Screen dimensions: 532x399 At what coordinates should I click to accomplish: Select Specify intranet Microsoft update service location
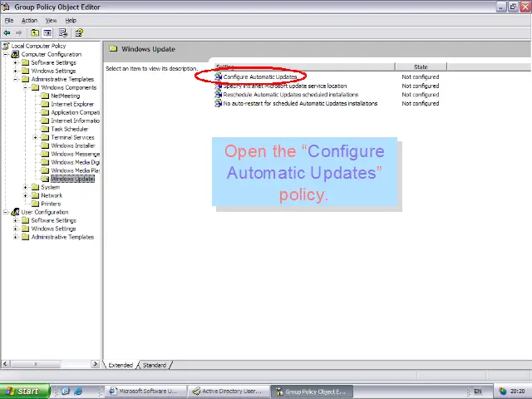pyautogui.click(x=284, y=86)
